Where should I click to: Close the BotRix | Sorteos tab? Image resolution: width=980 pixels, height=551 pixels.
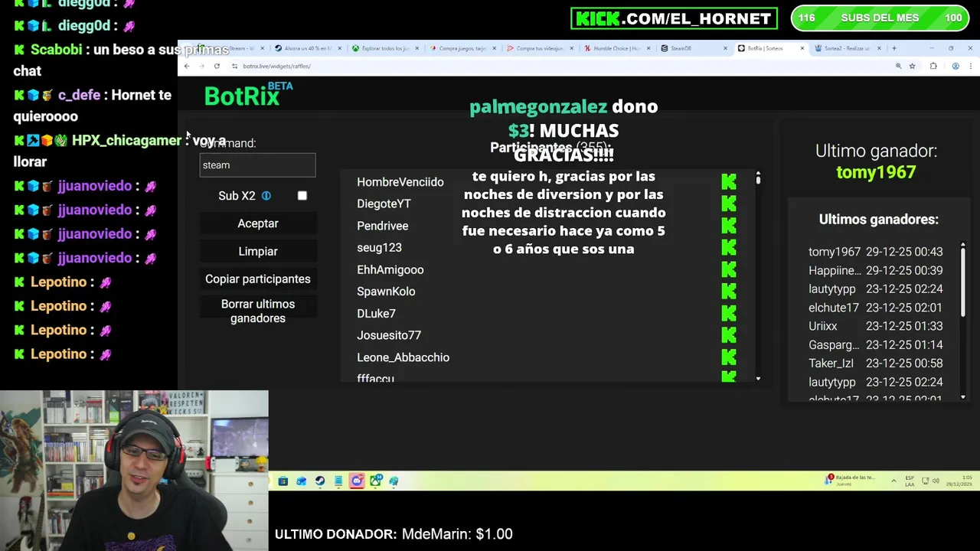[x=802, y=48]
